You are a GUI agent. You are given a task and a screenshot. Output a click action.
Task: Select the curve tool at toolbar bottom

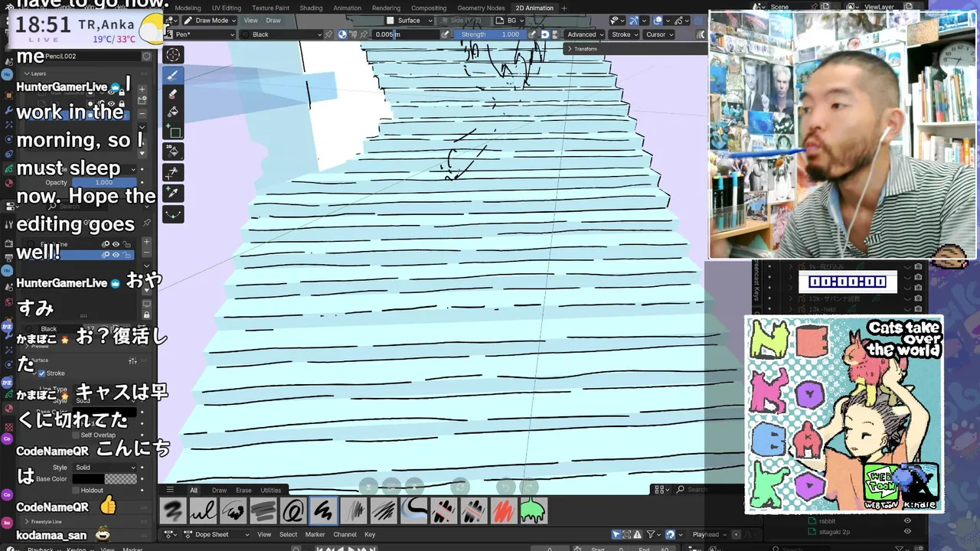[x=173, y=214]
